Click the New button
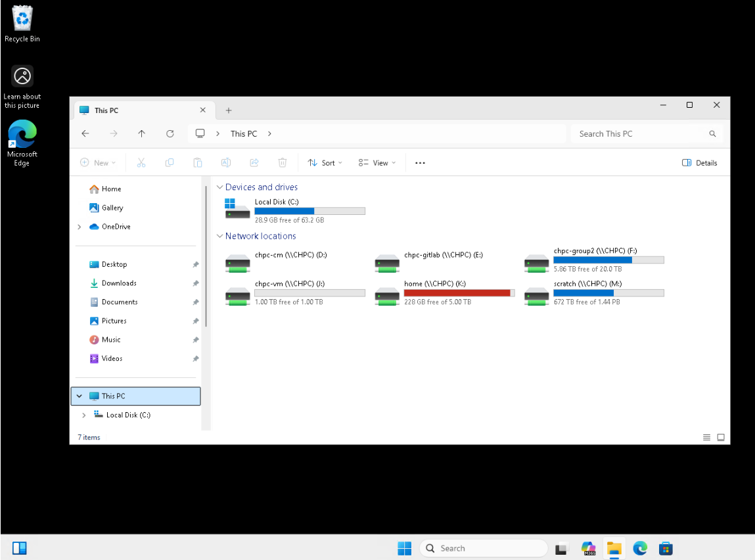The width and height of the screenshot is (755, 560). pos(97,162)
